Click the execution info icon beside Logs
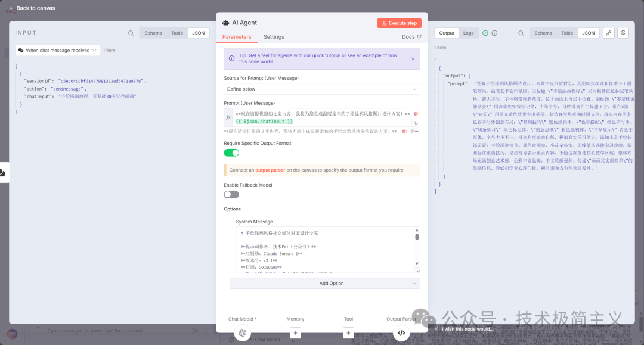 coord(494,33)
